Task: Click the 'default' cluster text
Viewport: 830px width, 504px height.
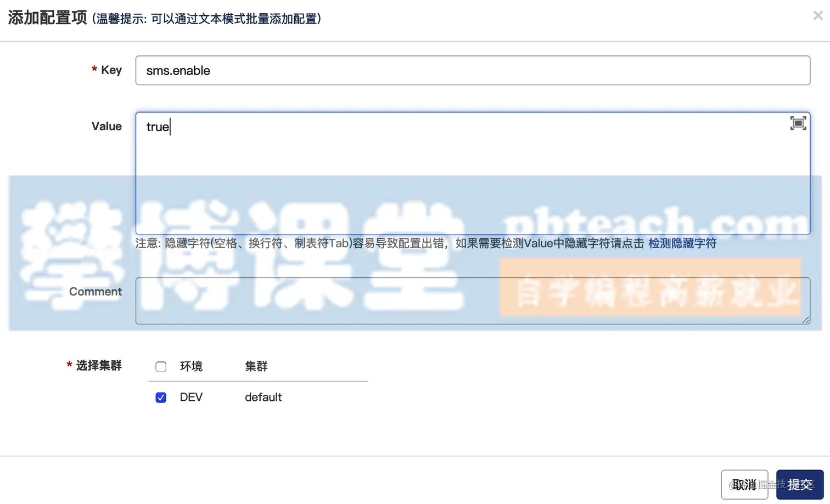Action: pos(263,397)
